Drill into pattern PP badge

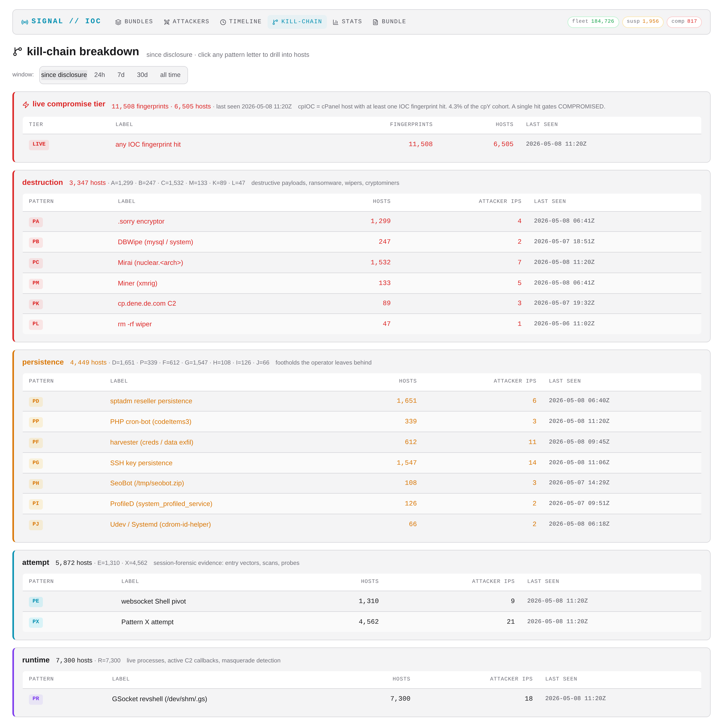coord(36,422)
